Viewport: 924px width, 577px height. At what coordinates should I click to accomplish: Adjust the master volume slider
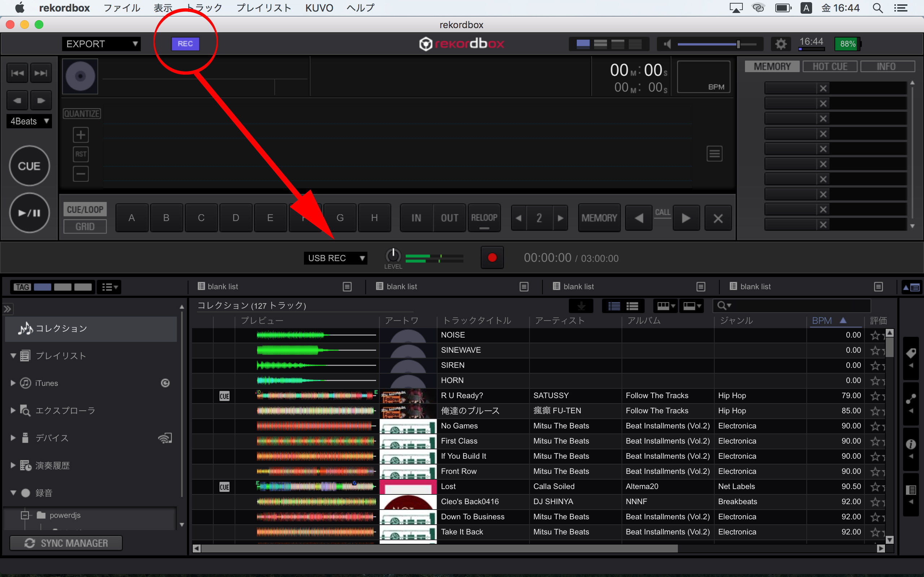pyautogui.click(x=738, y=44)
